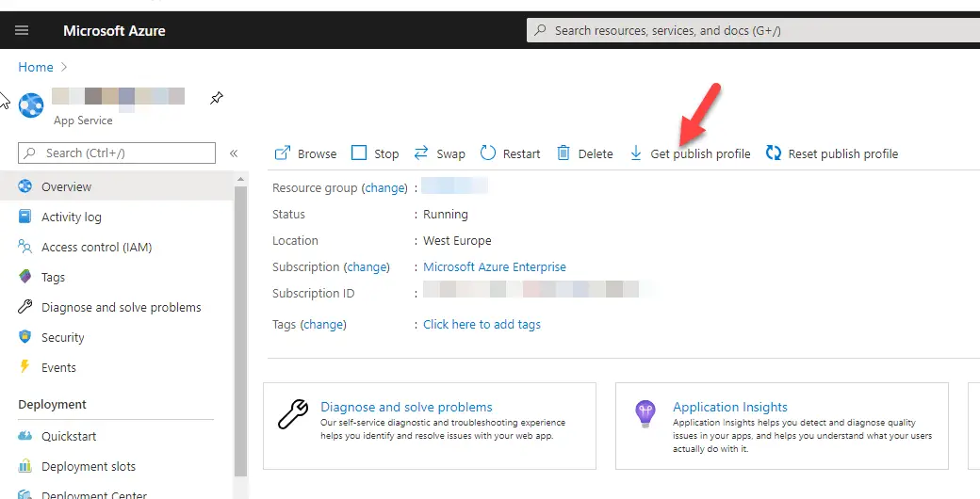
Task: Focus the resources search box
Action: click(x=753, y=30)
